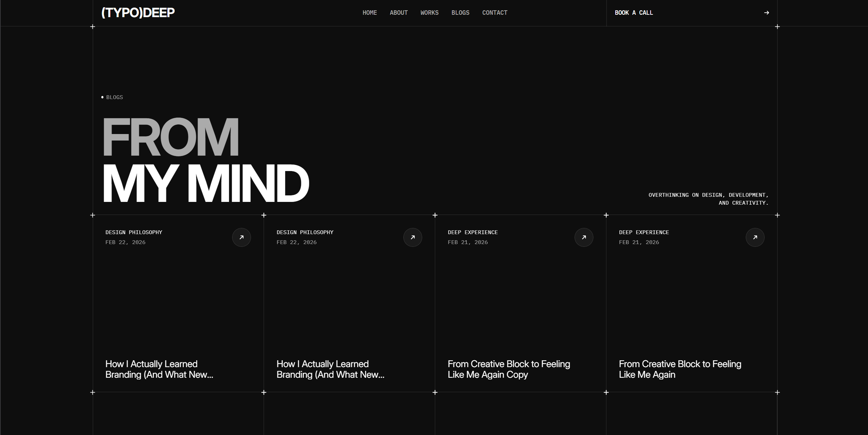
Task: Select WORKS in the top navigation
Action: coord(429,13)
